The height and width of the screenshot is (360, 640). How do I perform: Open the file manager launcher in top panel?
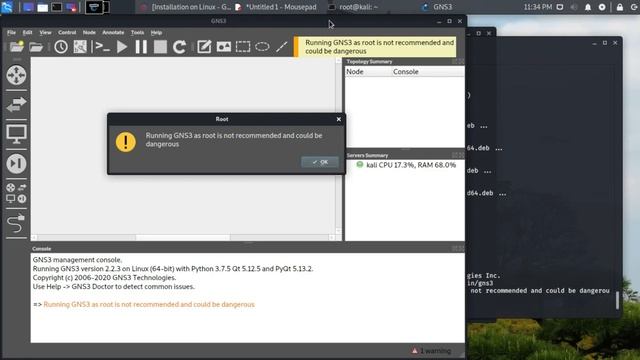[42, 7]
